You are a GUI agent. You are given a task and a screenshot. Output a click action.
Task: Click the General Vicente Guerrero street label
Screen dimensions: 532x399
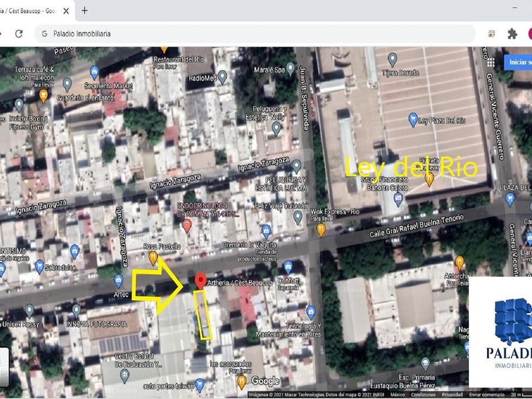(x=494, y=116)
